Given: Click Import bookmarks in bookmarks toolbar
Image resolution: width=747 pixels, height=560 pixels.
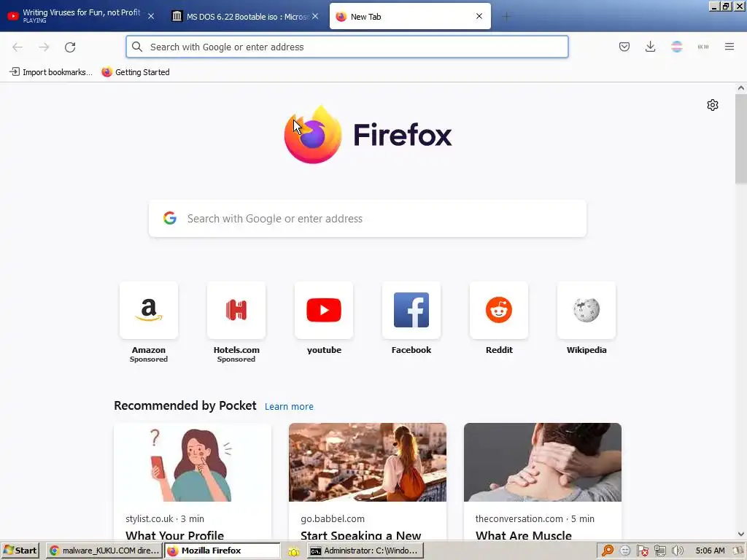Looking at the screenshot, I should coord(51,72).
